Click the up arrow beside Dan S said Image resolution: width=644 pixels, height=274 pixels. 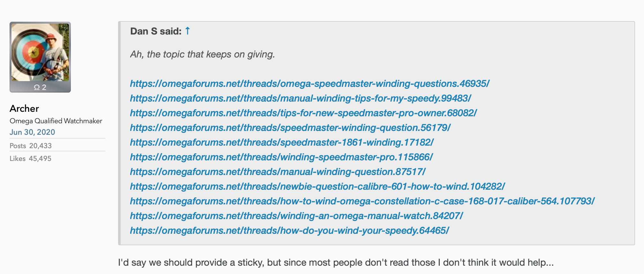point(188,31)
